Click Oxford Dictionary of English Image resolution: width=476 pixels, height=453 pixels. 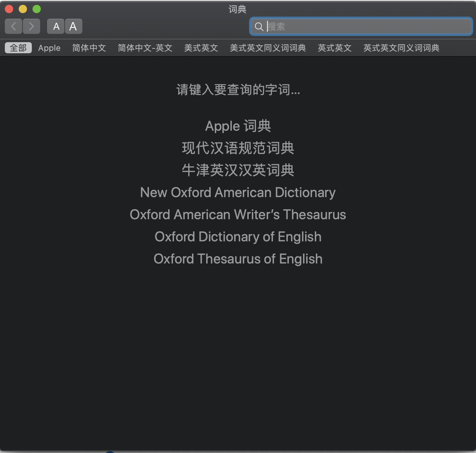238,237
